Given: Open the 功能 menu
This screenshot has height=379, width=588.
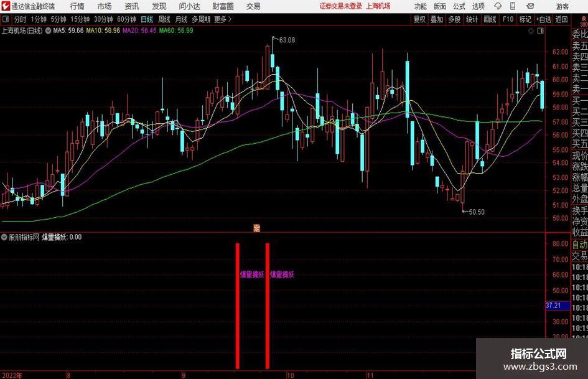Looking at the screenshot, I should pos(421,6).
